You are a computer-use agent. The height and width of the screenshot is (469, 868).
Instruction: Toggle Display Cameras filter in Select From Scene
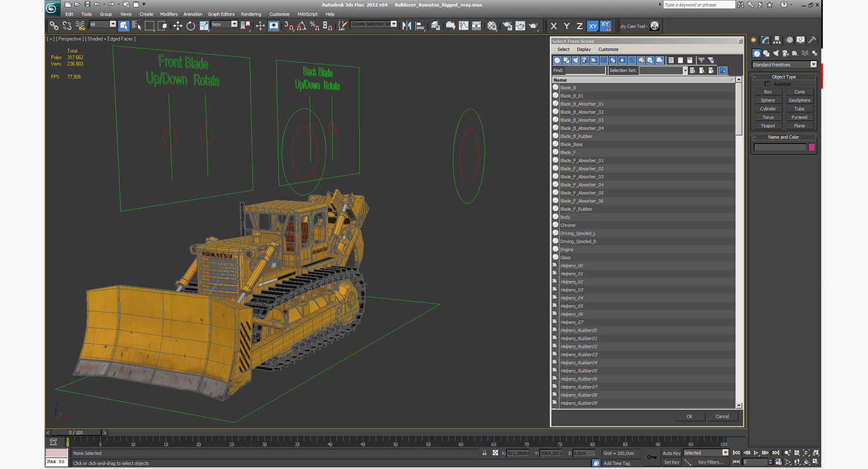click(x=585, y=60)
